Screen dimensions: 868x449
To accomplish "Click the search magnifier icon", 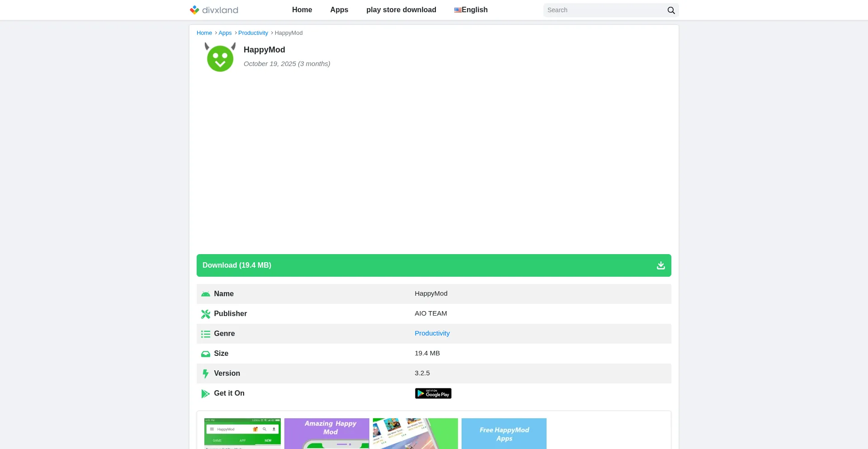I will (671, 10).
